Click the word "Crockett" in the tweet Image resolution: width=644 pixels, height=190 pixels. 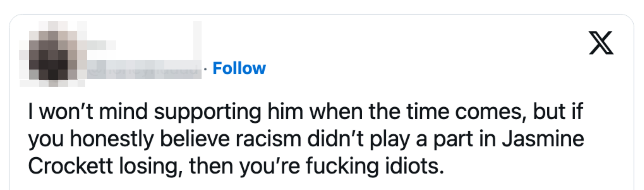click(x=70, y=166)
